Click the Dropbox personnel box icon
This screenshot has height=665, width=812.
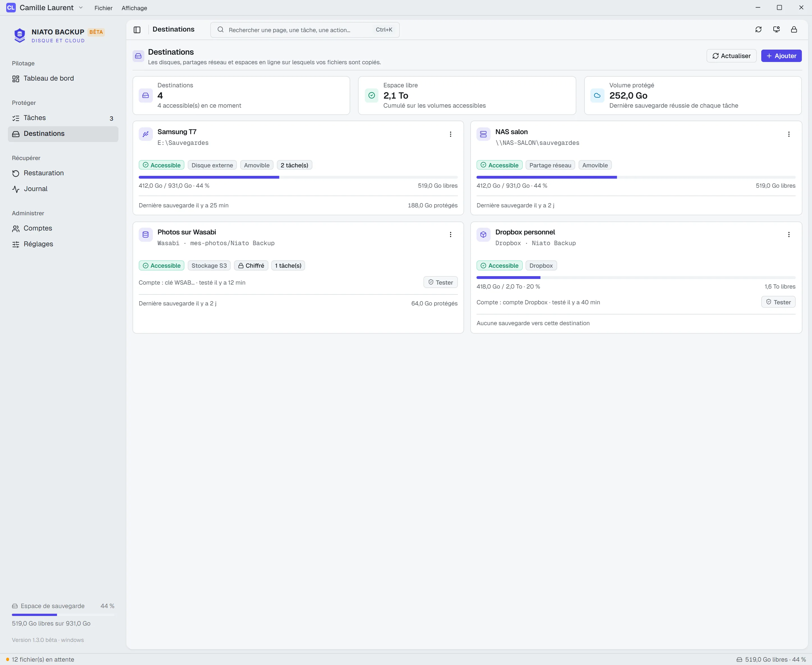(483, 234)
